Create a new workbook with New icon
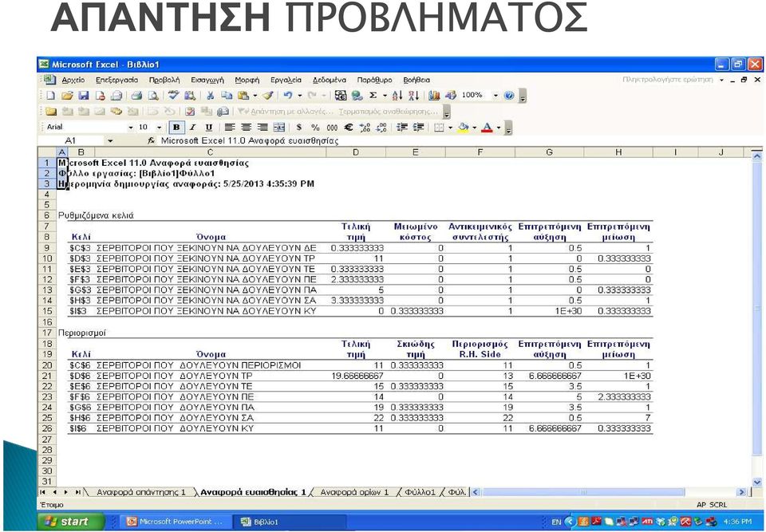Image resolution: width=766 pixels, height=532 pixels. tap(51, 95)
